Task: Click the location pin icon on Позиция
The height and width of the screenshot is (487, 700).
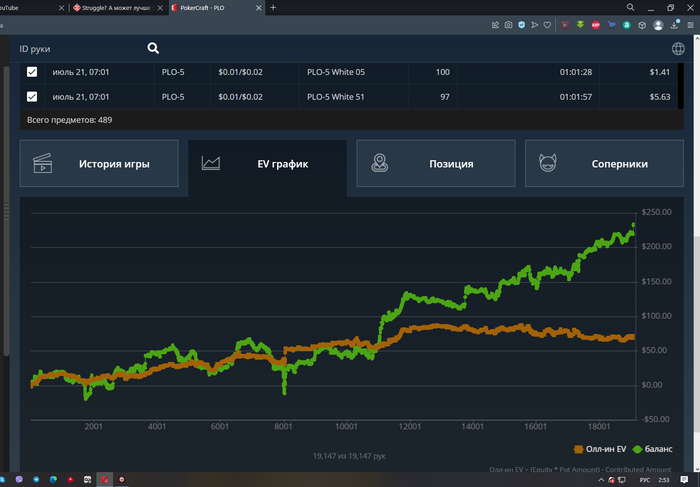Action: click(379, 163)
